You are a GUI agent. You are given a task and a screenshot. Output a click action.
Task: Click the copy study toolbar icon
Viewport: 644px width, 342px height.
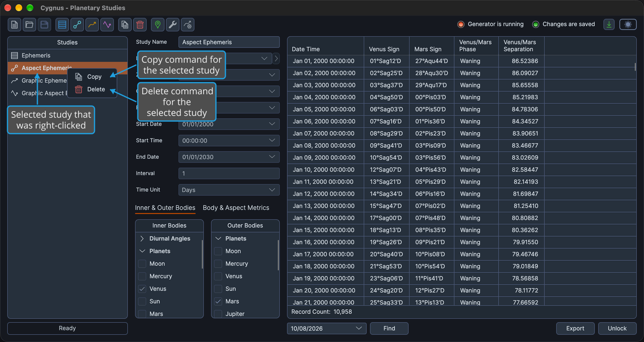[125, 25]
